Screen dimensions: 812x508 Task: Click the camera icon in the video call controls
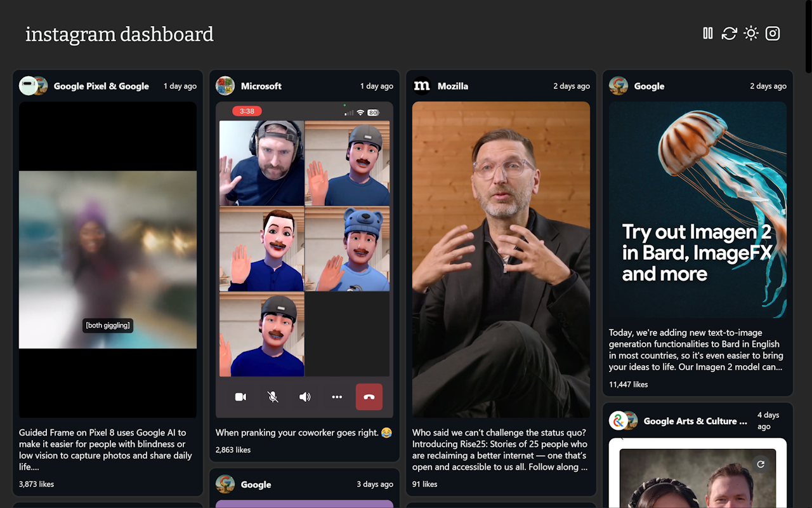(x=240, y=396)
